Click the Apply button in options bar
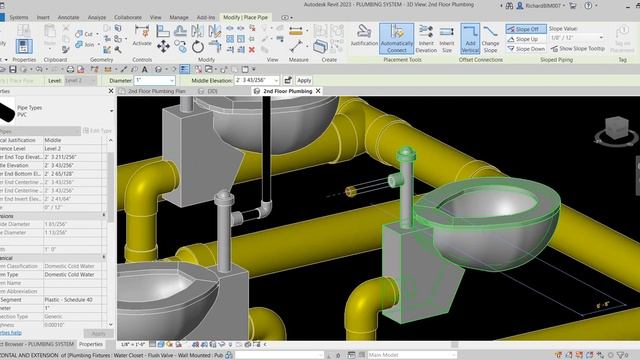 pyautogui.click(x=304, y=80)
